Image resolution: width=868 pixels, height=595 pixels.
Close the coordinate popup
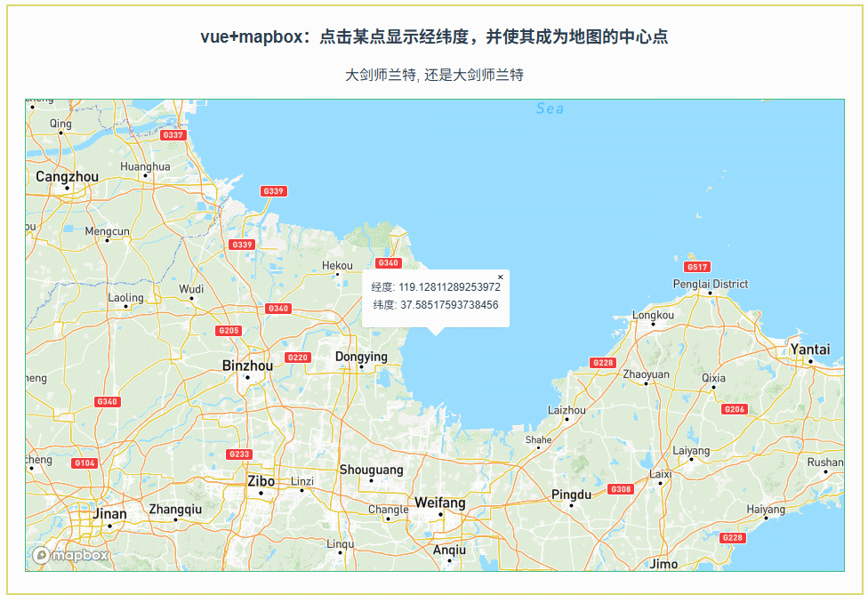501,277
